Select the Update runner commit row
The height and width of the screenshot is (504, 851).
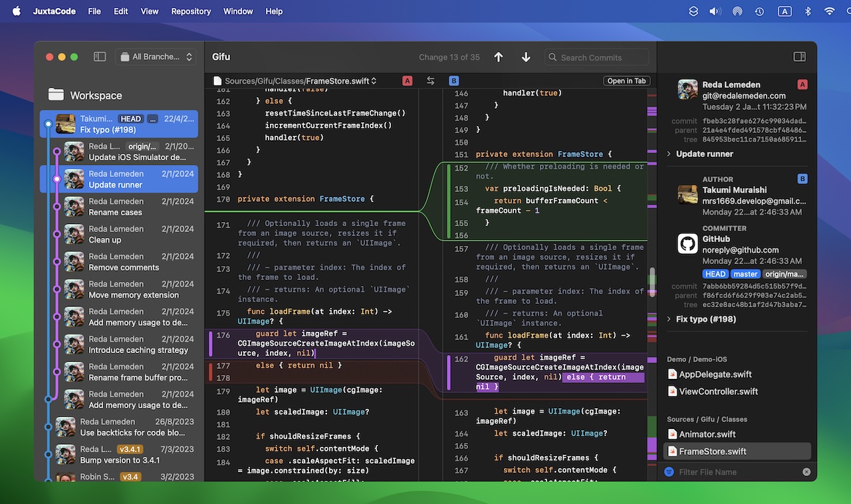click(119, 179)
